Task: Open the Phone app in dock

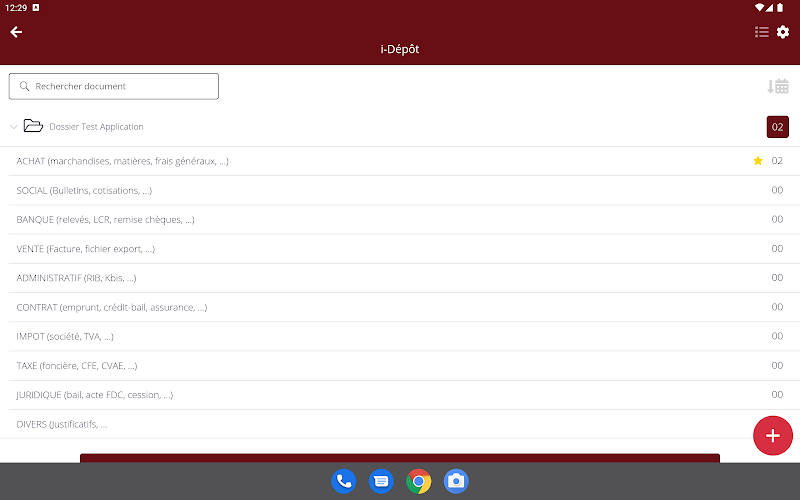Action: tap(344, 481)
